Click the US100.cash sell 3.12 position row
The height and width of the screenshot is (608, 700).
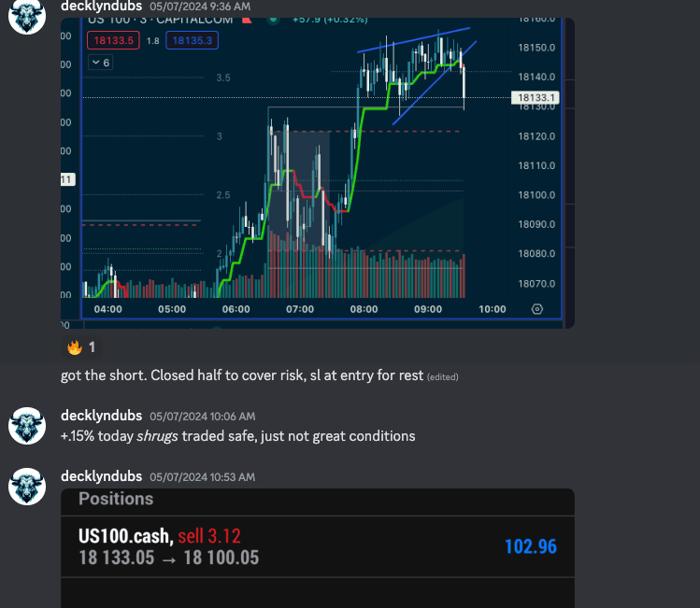point(318,547)
